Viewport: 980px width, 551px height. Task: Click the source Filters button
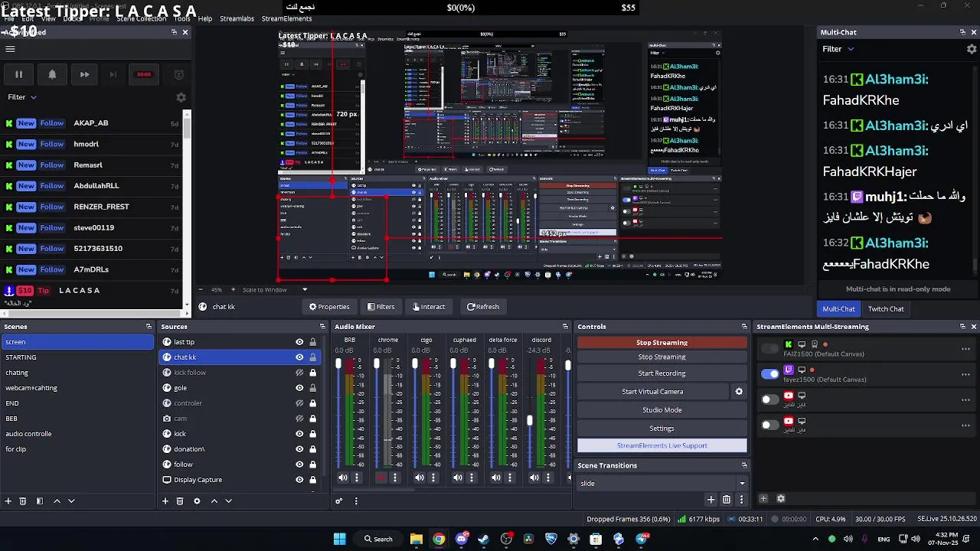[x=381, y=307]
